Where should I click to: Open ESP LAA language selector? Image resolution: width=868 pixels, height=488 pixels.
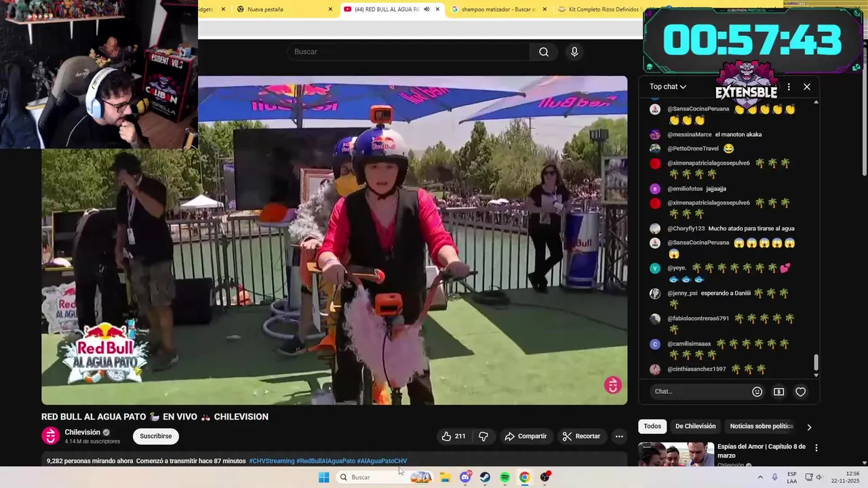tap(792, 477)
